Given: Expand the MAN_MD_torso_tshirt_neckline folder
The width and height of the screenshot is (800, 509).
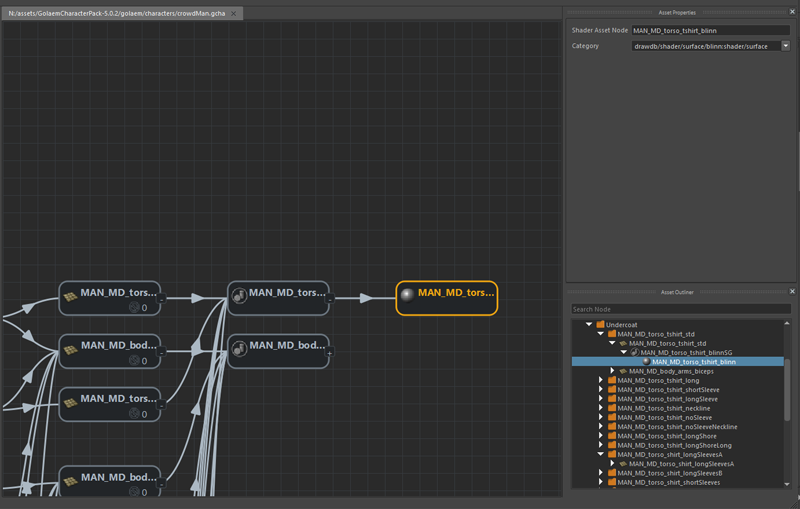Looking at the screenshot, I should point(601,408).
